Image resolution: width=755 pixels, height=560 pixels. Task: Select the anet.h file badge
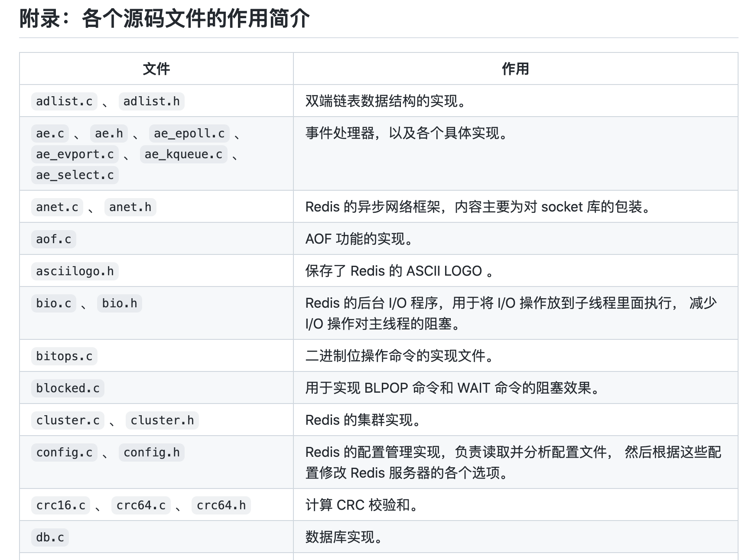130,207
